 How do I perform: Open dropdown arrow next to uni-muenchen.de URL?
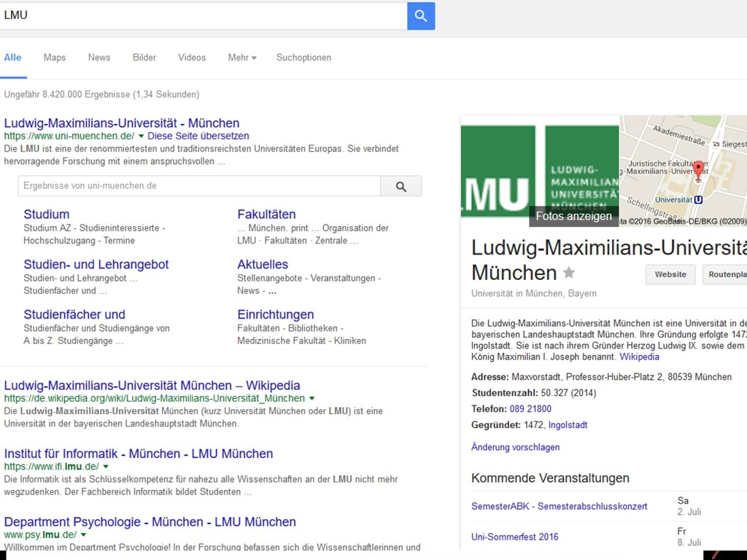pos(141,136)
